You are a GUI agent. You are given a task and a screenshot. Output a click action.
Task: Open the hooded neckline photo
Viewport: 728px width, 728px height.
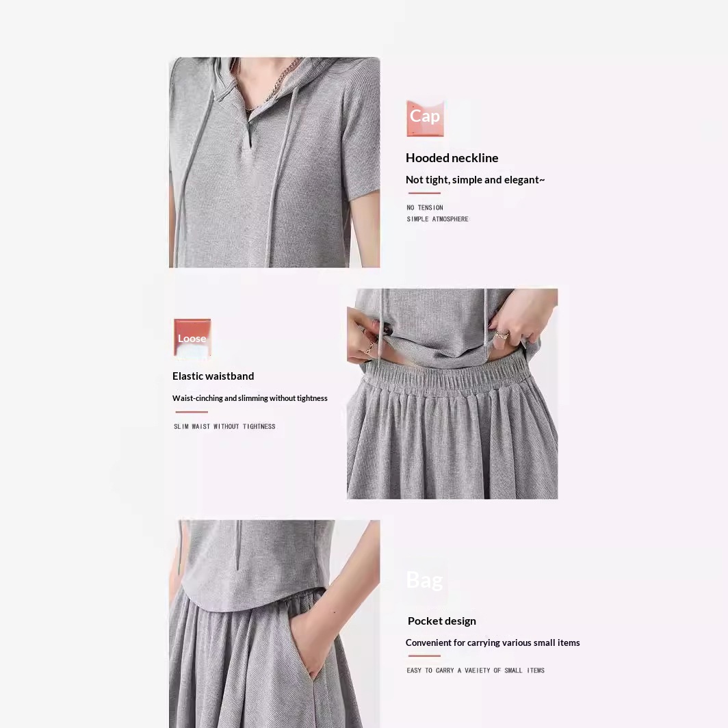coord(274,163)
